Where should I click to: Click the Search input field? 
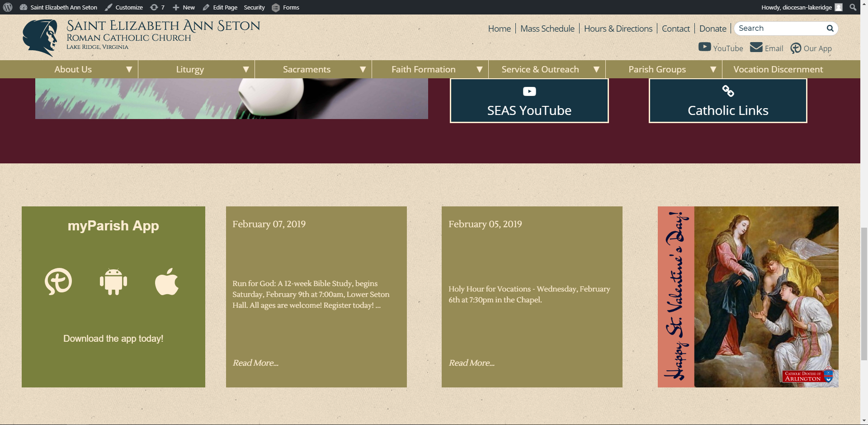(779, 28)
